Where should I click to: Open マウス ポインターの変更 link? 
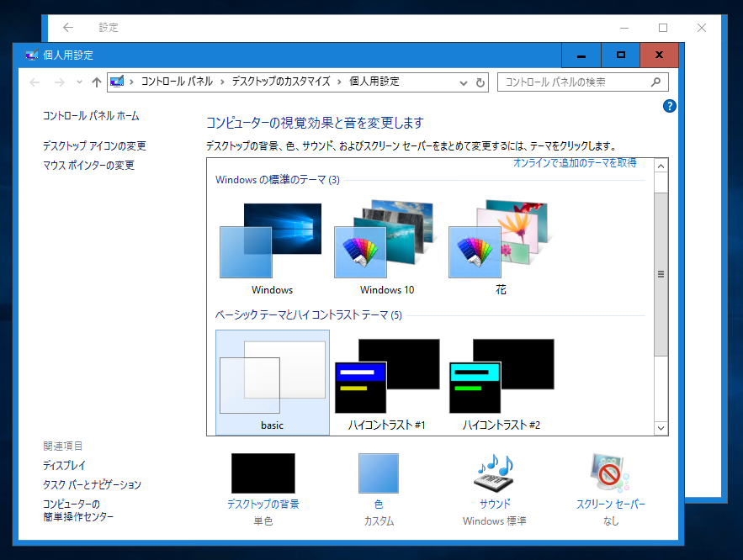click(88, 165)
